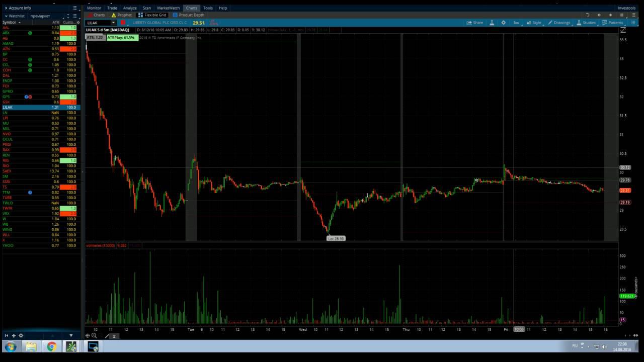This screenshot has width=644, height=362.
Task: Open the 5m timeframe selector
Action: pyautogui.click(x=516, y=23)
